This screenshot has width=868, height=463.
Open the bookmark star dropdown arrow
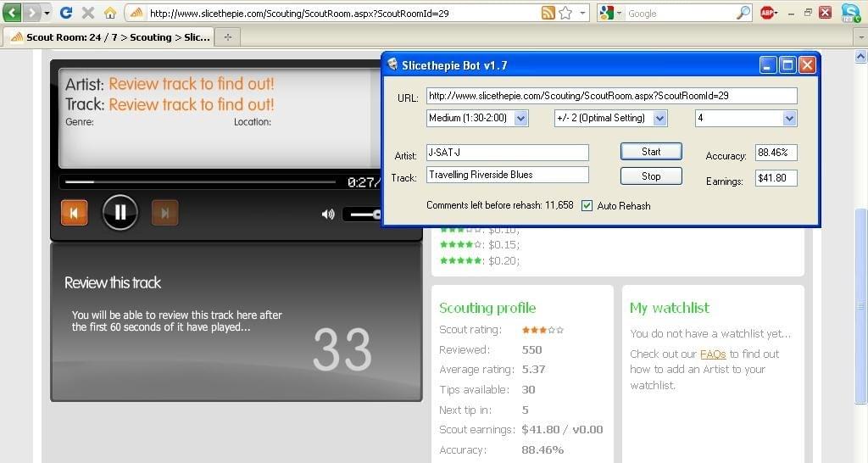click(582, 13)
